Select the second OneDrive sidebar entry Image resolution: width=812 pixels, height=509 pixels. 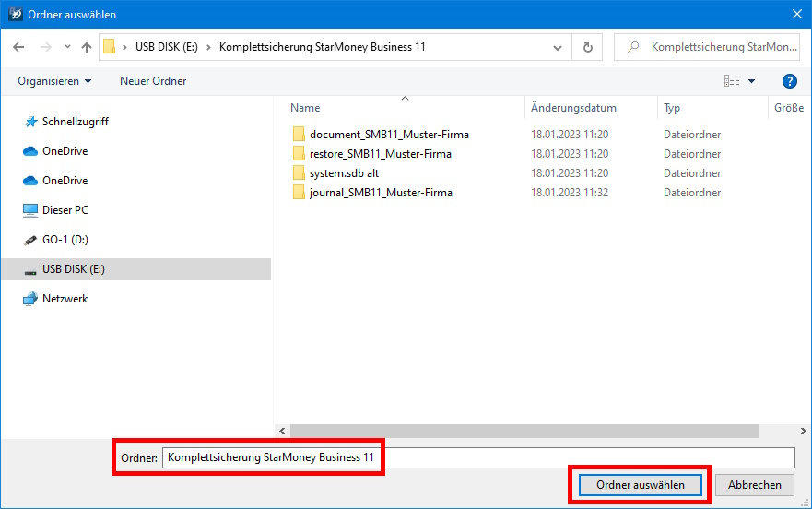coord(65,181)
